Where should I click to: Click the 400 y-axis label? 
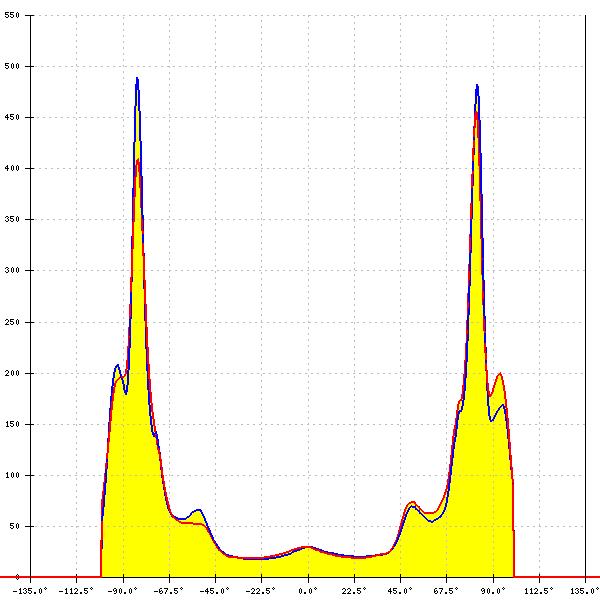(12, 168)
